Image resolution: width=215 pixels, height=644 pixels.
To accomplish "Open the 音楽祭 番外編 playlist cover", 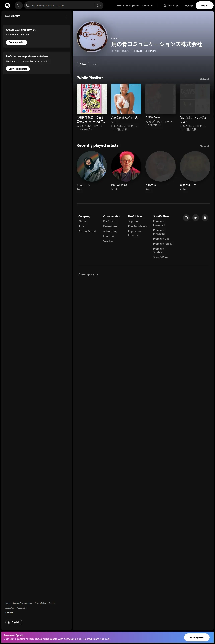I will (92, 99).
